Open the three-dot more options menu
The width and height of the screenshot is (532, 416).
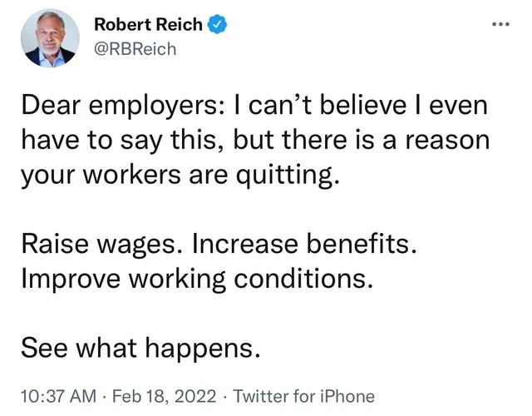tap(499, 25)
